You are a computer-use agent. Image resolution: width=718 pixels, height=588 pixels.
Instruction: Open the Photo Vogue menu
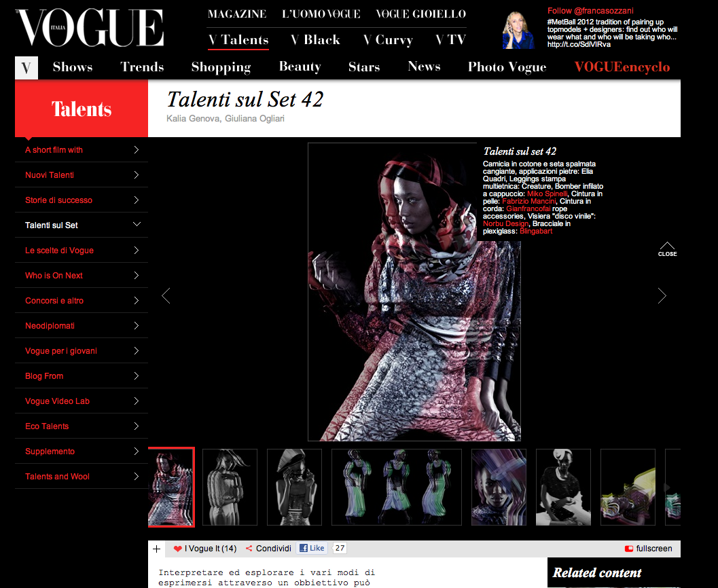pos(507,68)
